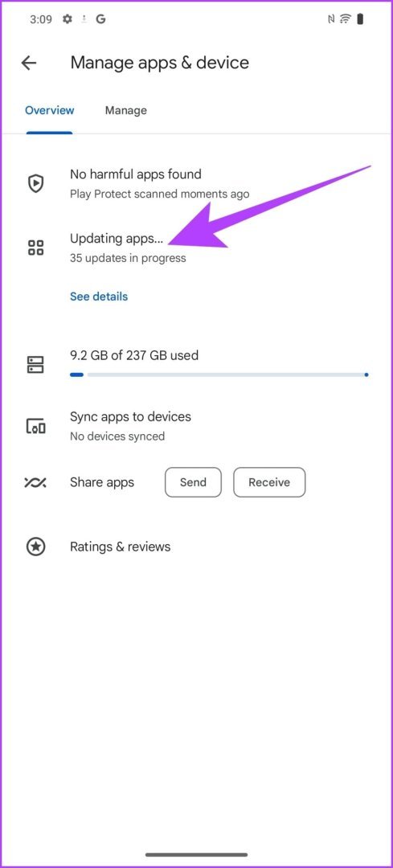Open the Updating apps entry

[196, 248]
